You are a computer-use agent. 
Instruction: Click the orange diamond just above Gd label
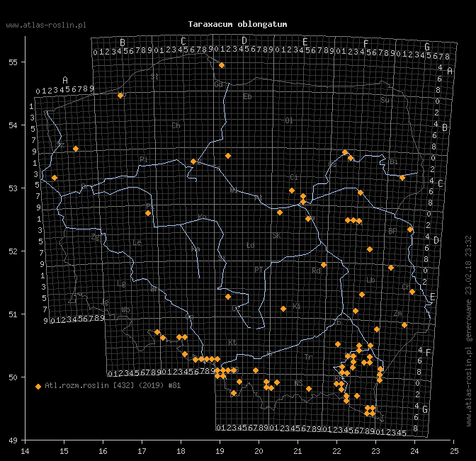click(x=222, y=65)
